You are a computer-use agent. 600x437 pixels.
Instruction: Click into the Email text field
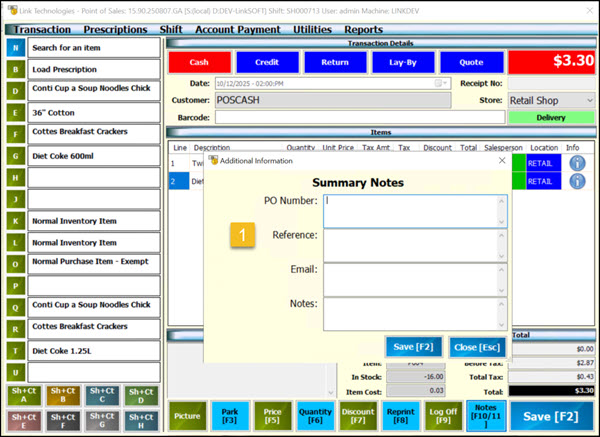click(413, 278)
